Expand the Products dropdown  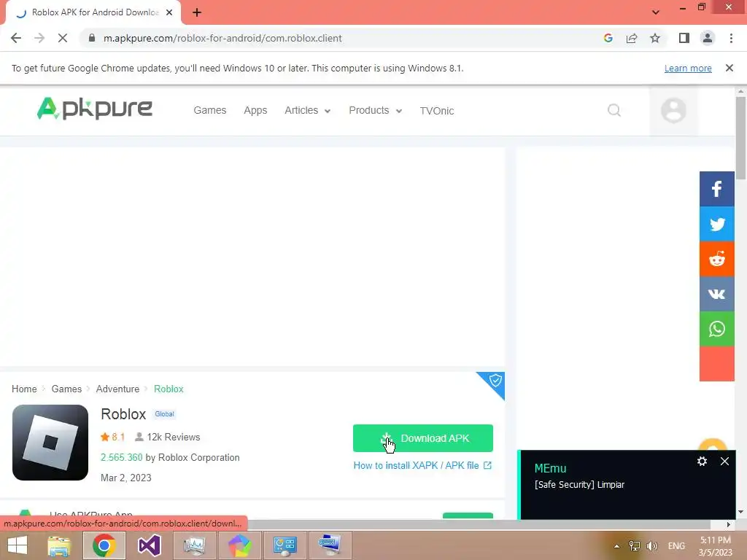376,110
